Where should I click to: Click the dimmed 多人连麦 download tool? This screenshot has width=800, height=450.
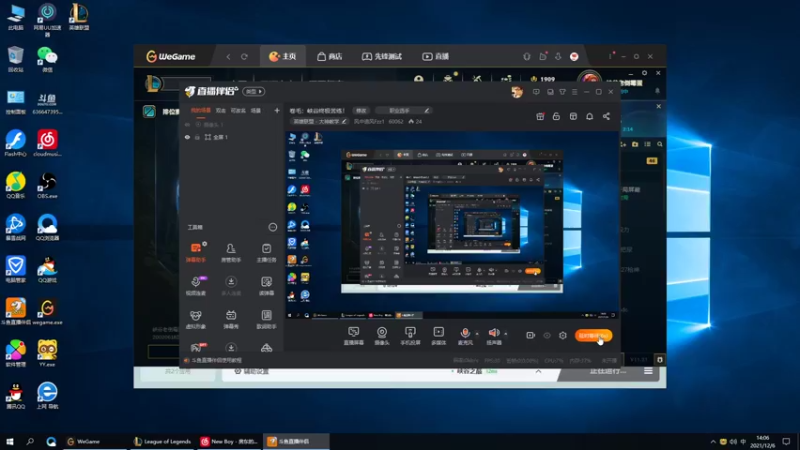point(231,286)
